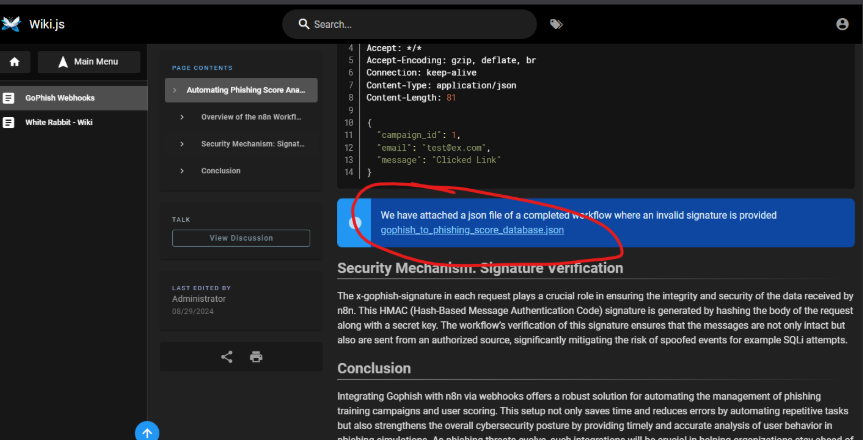Jump to Conclusion in page contents
The height and width of the screenshot is (440, 863).
pyautogui.click(x=221, y=171)
